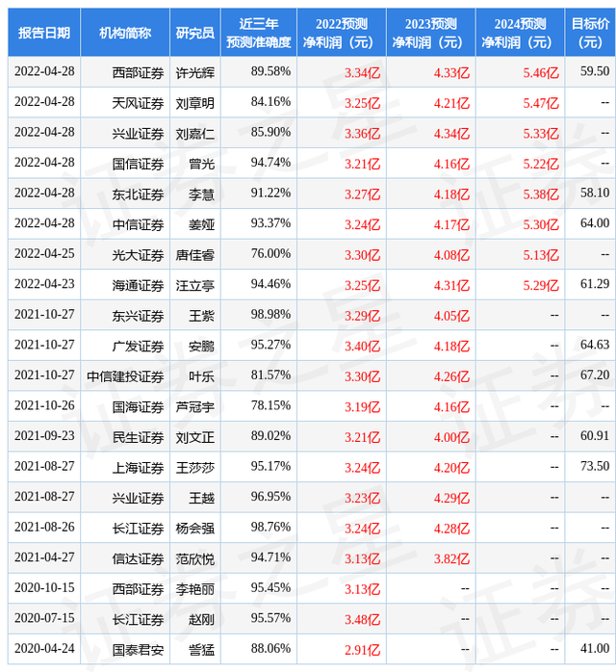Viewport: 616px width, 672px height.
Task: Click researcher 杨会强
Action: (x=195, y=529)
